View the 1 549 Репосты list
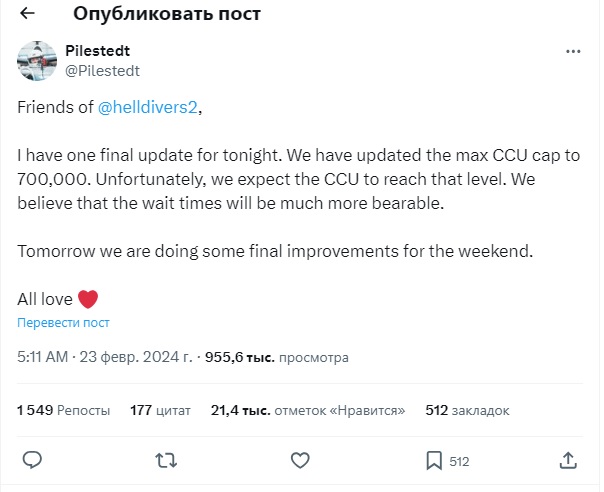 (63, 410)
